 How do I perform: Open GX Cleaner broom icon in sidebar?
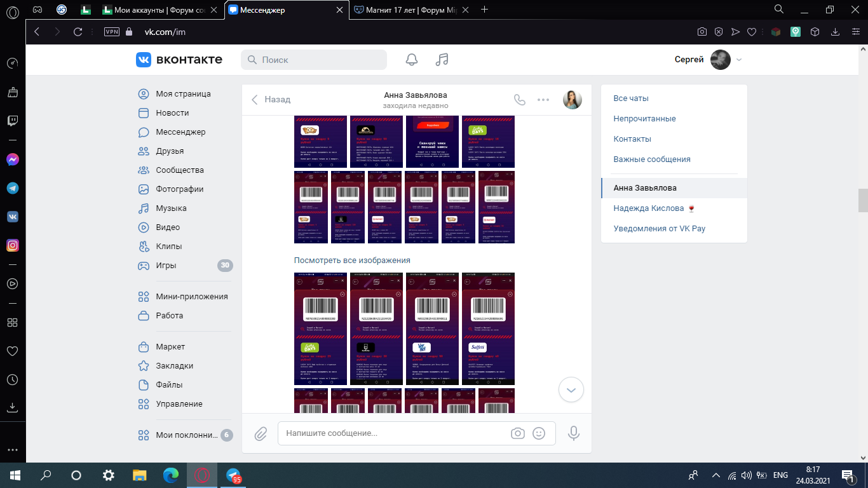12,93
